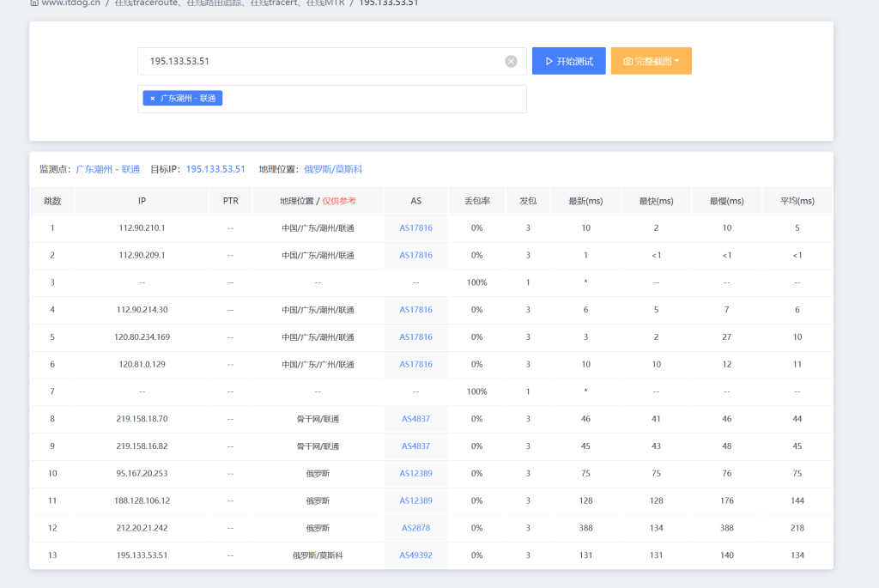879x588 pixels.
Task: Click 中国/广东/广州/联通 location cell
Action: click(x=318, y=364)
